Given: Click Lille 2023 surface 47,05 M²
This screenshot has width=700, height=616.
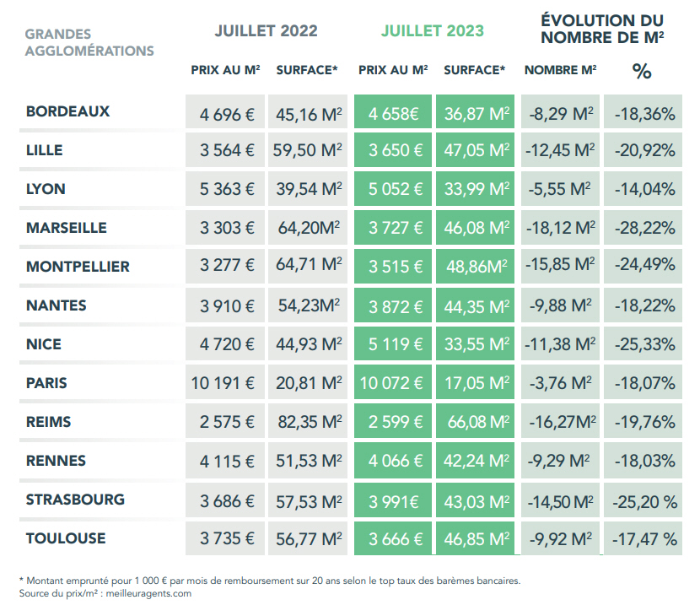Looking at the screenshot, I should tap(477, 150).
